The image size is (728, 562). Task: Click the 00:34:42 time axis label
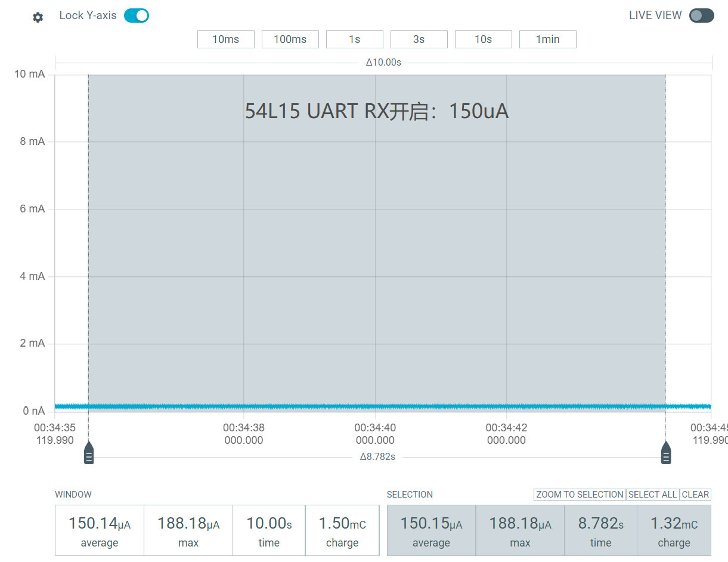pyautogui.click(x=506, y=428)
